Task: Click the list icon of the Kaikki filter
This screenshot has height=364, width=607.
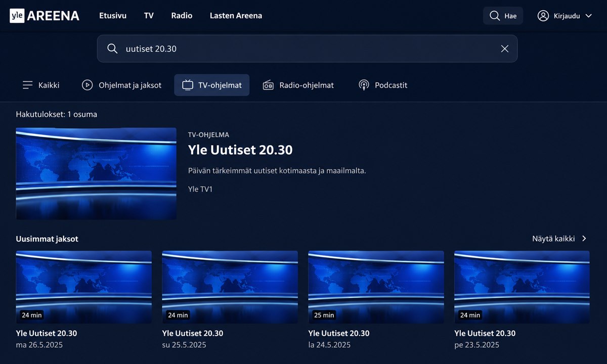Action: pyautogui.click(x=28, y=85)
